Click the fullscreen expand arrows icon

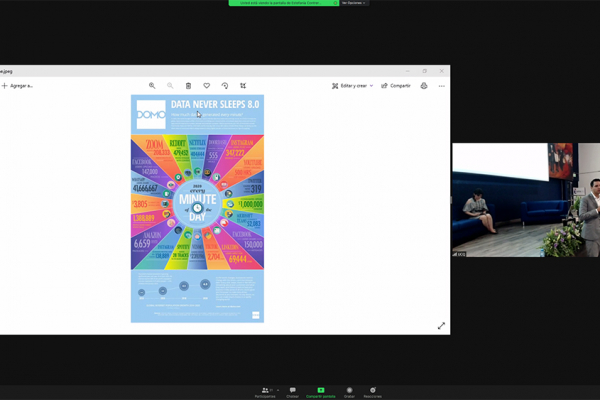[x=441, y=326]
